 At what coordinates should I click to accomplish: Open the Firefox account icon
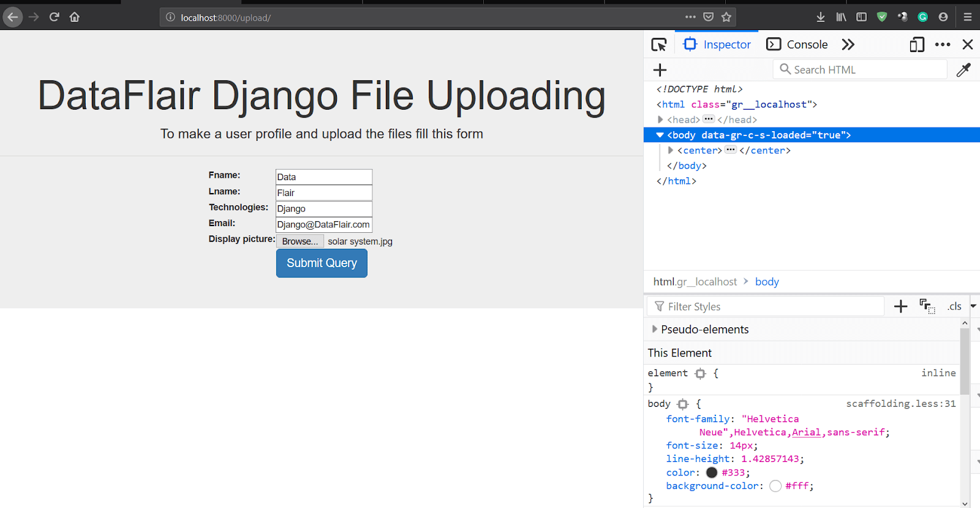pos(943,17)
